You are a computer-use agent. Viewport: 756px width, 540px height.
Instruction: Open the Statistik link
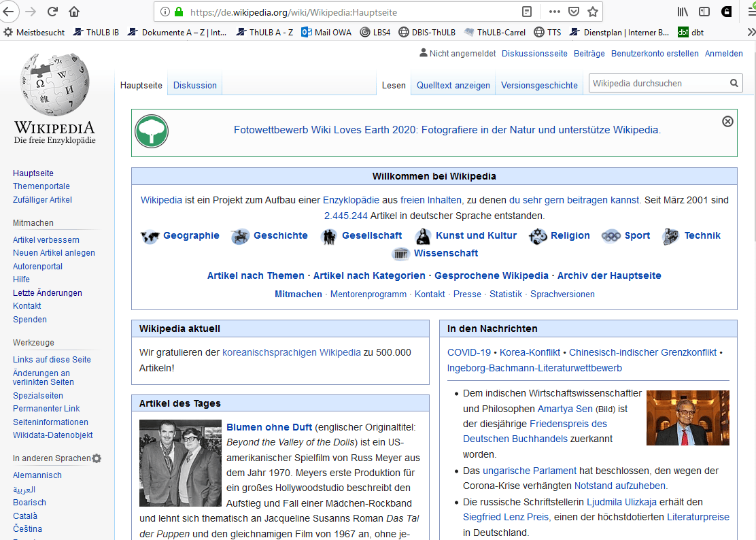506,294
